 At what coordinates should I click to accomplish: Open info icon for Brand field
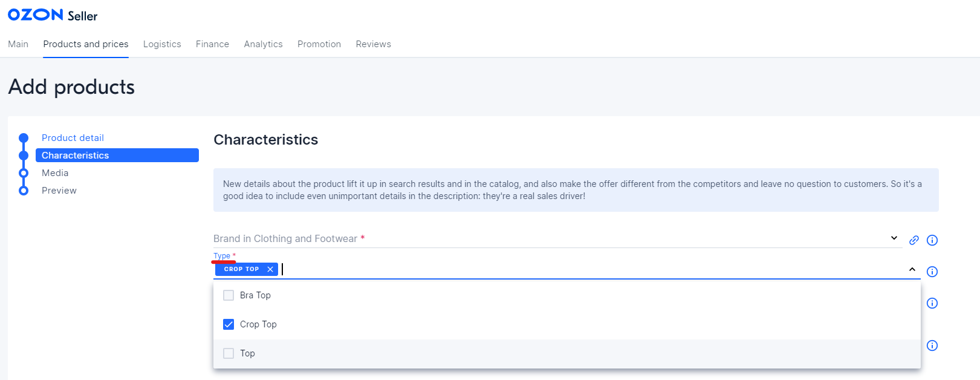932,240
